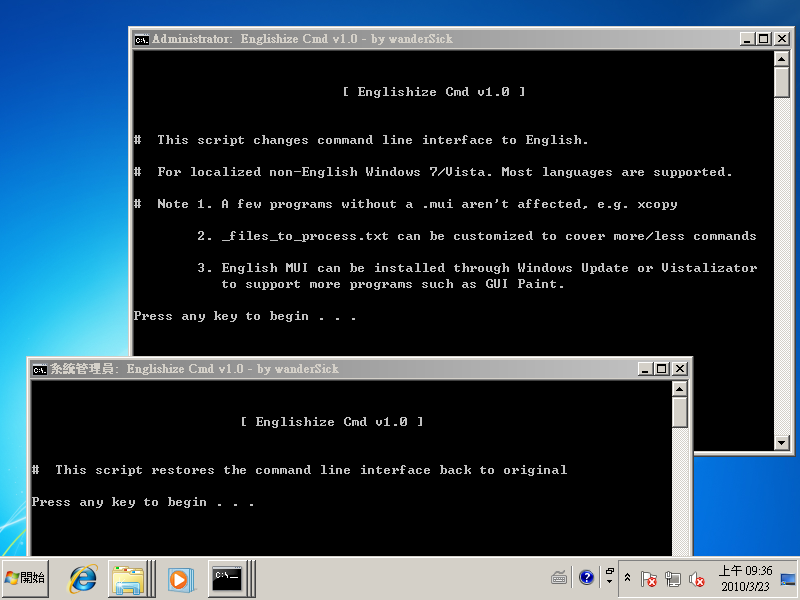The width and height of the screenshot is (800, 600).
Task: Show hidden tray icons arrow
Action: (x=628, y=578)
